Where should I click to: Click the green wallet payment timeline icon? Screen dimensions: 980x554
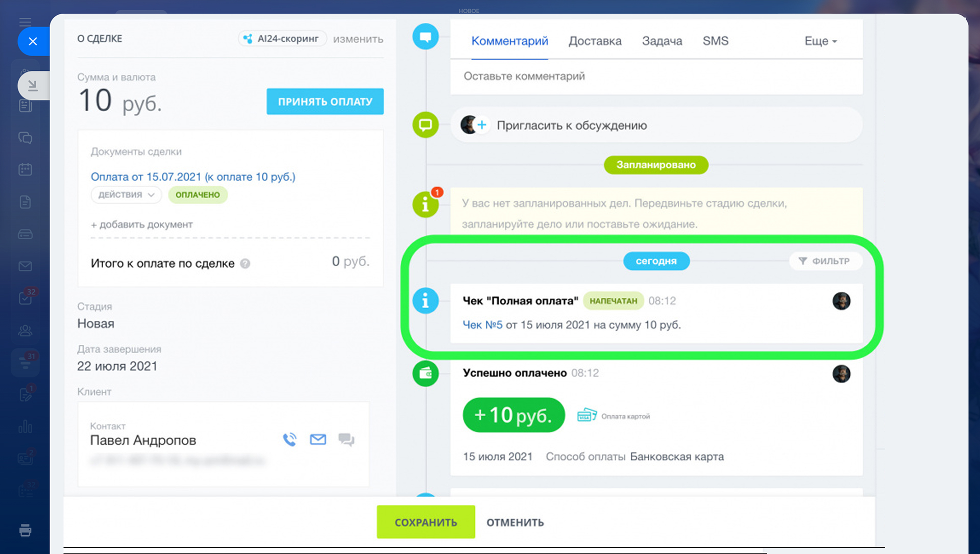click(x=425, y=374)
